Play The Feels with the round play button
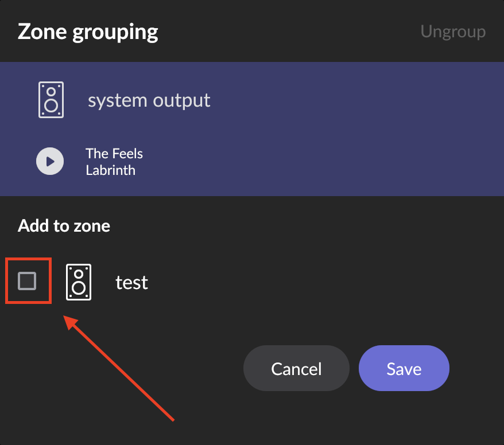 [x=50, y=161]
